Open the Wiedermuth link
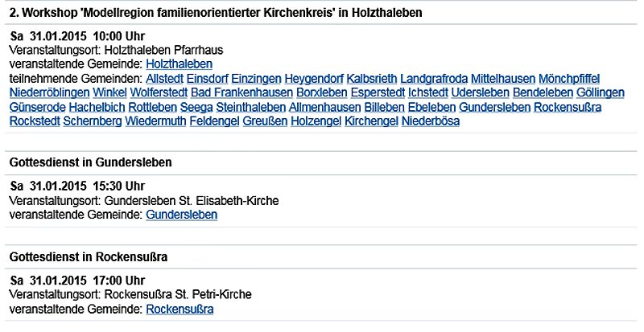This screenshot has height=332, width=644. [x=156, y=121]
